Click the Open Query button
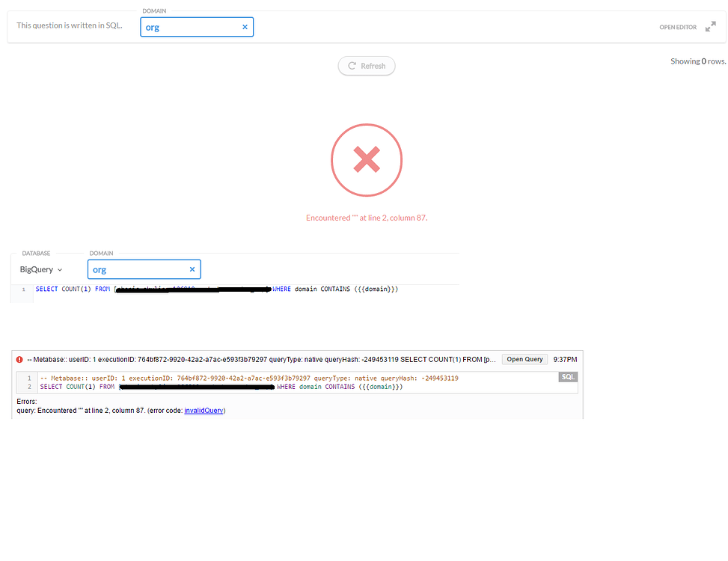This screenshot has height=561, width=728. coord(524,359)
